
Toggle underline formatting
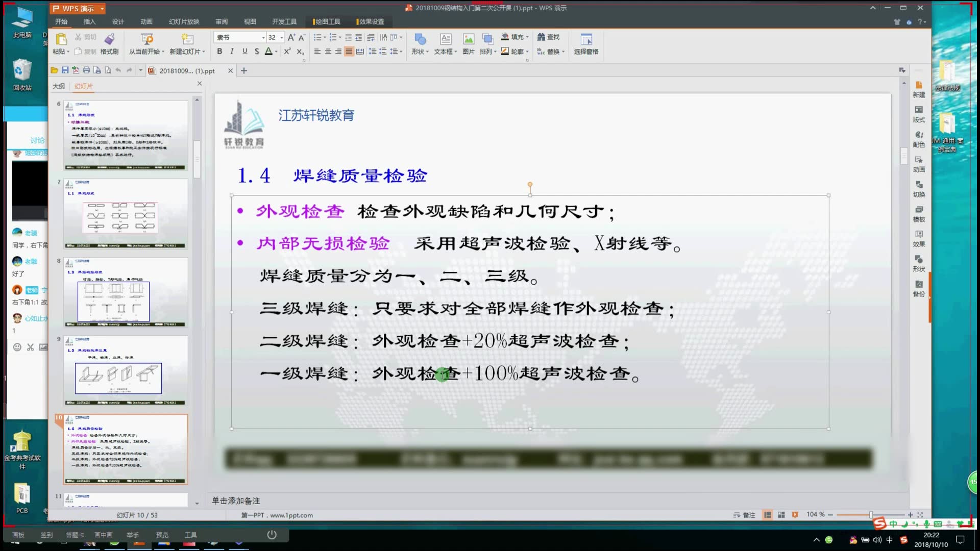click(x=244, y=52)
